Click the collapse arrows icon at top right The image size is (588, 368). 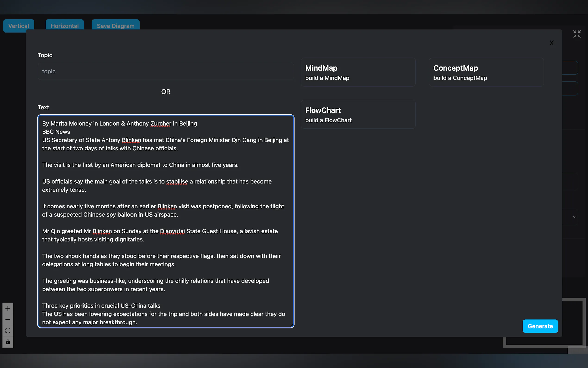coord(577,34)
